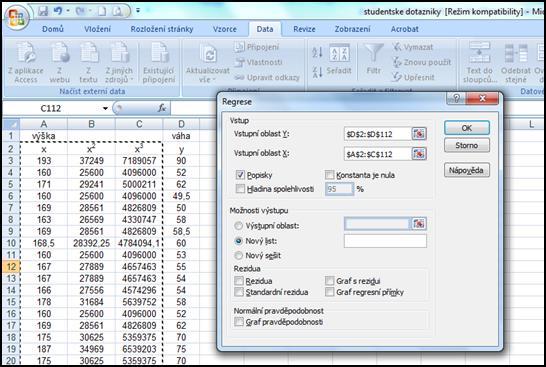
Task: Open the Name Box dropdown arrow
Action: (x=105, y=109)
